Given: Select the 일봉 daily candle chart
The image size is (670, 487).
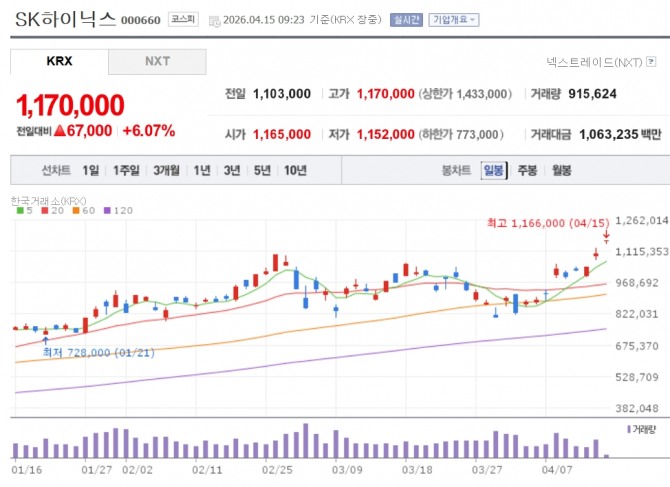Looking at the screenshot, I should coord(493,170).
